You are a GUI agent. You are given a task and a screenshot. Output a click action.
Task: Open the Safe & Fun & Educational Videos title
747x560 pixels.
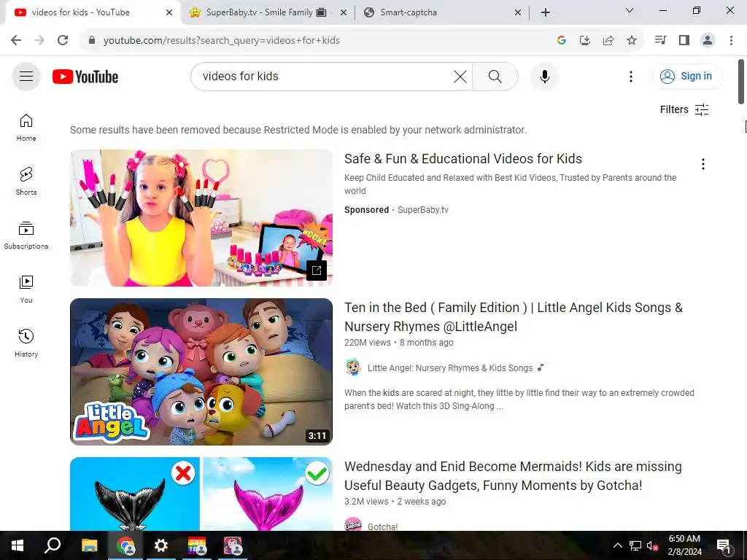[463, 158]
